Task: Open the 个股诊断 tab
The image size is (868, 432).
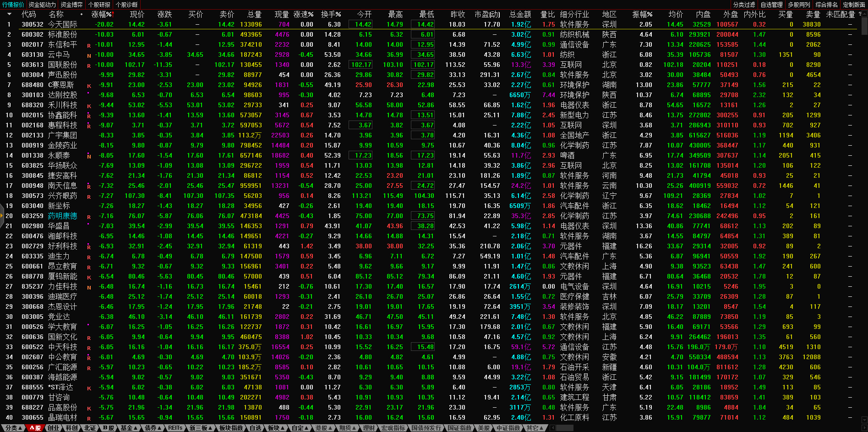Action: (126, 5)
